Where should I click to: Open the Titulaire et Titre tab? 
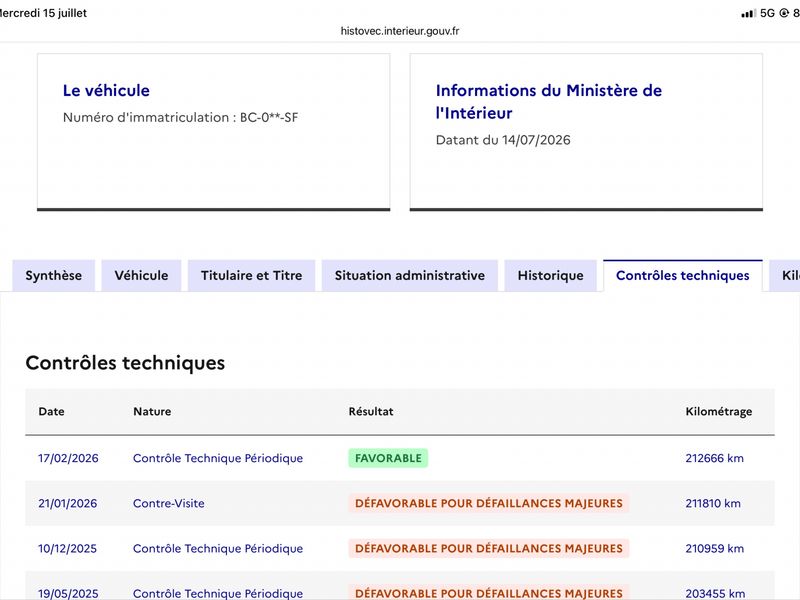[252, 276]
